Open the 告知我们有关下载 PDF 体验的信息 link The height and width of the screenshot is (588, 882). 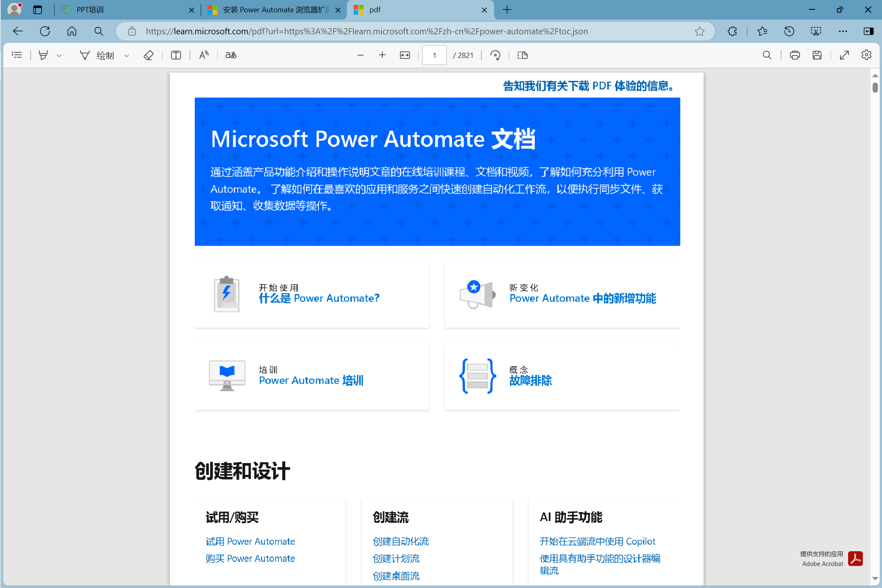(589, 86)
